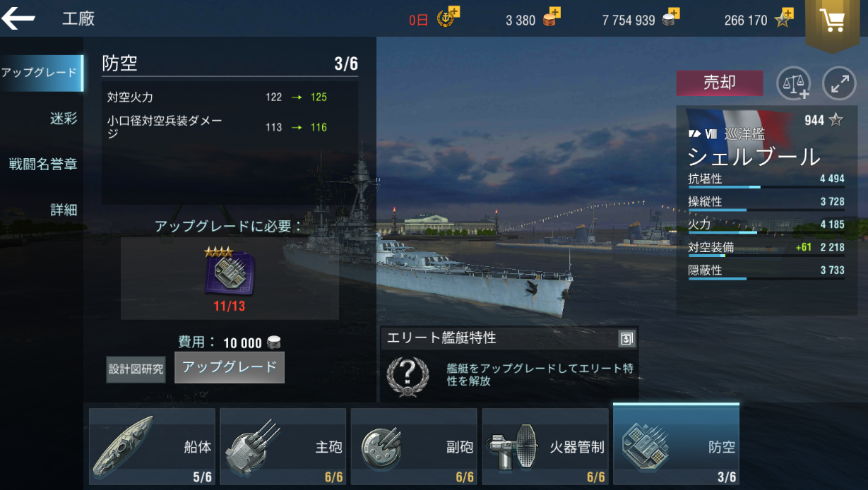Screen dimensions: 868x490
Task: Click the 設計図研究 button
Action: 136,369
